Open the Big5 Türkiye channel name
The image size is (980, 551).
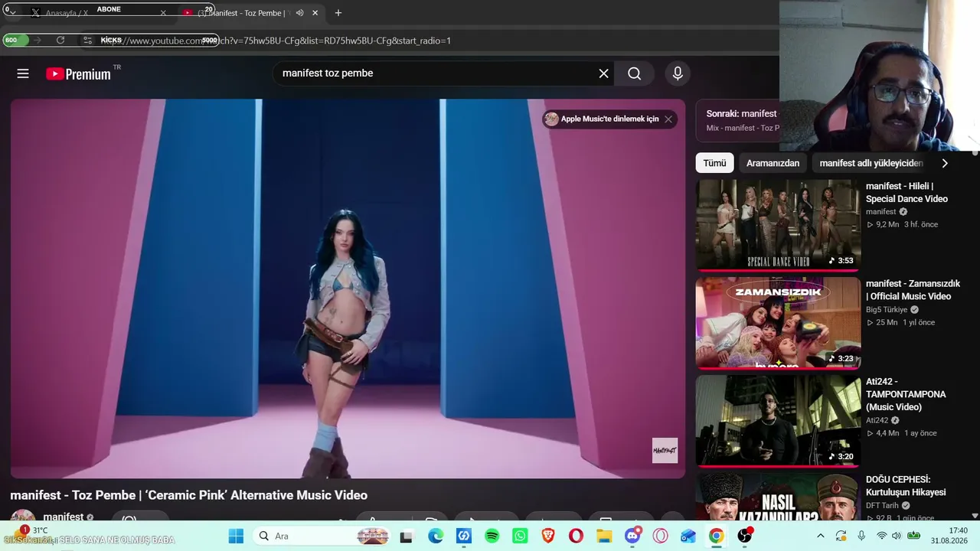point(887,310)
